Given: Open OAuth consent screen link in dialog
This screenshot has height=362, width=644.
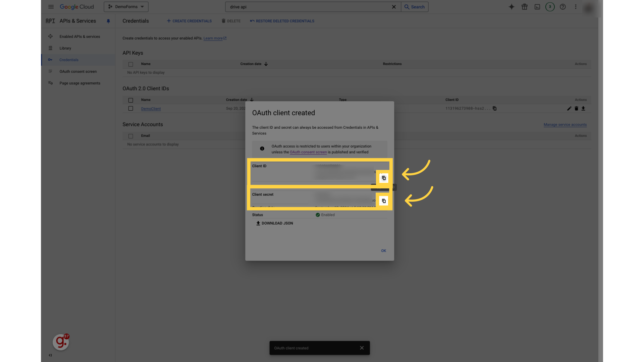Looking at the screenshot, I should click(308, 152).
